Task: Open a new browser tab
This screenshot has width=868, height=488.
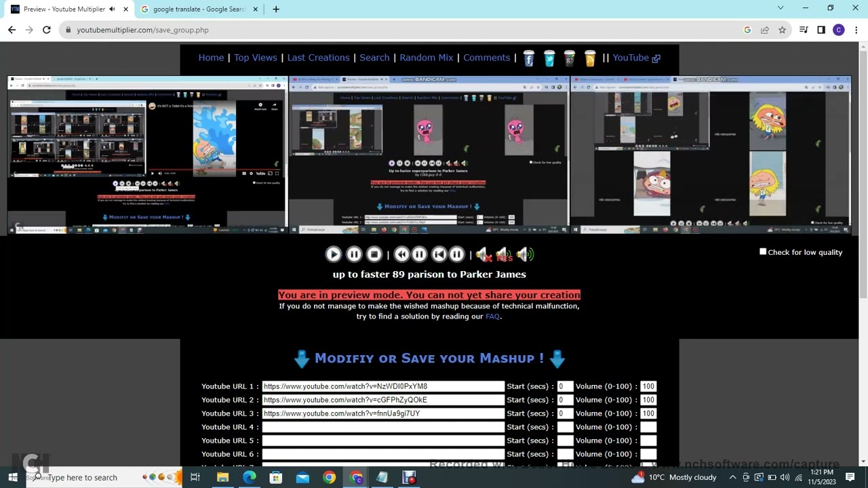Action: point(276,9)
